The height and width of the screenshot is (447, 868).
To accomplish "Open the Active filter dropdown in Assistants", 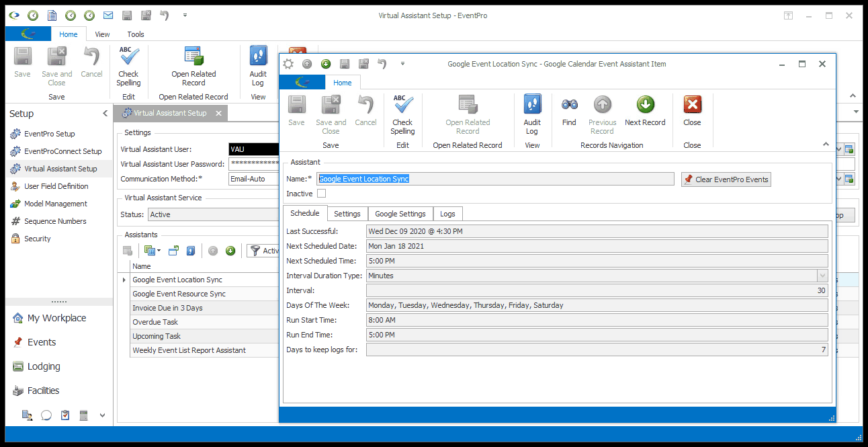I will coord(265,251).
